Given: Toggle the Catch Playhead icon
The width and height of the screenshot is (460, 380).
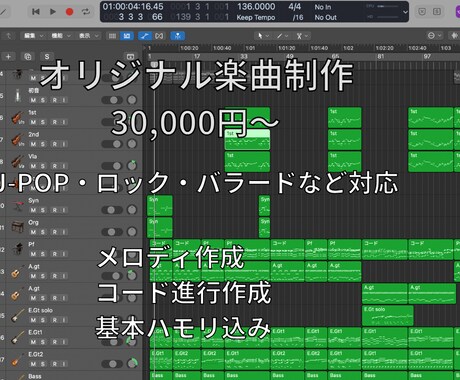Looking at the screenshot, I should pyautogui.click(x=177, y=36).
